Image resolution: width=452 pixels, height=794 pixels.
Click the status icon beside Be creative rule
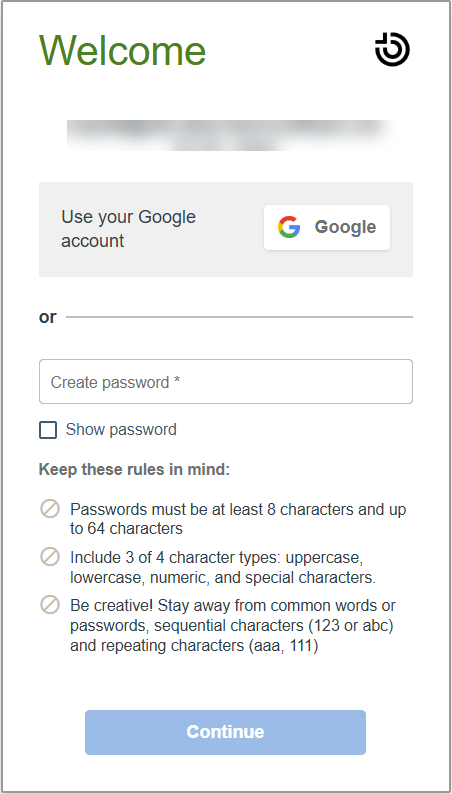pos(50,605)
